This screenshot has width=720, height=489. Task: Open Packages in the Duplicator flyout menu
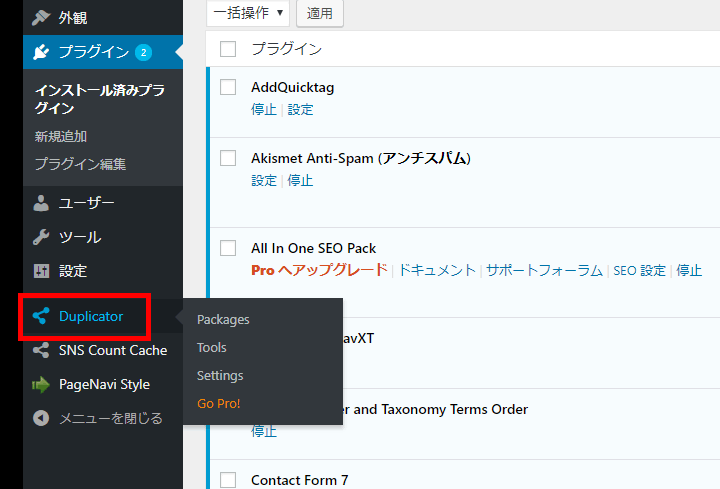pos(223,320)
